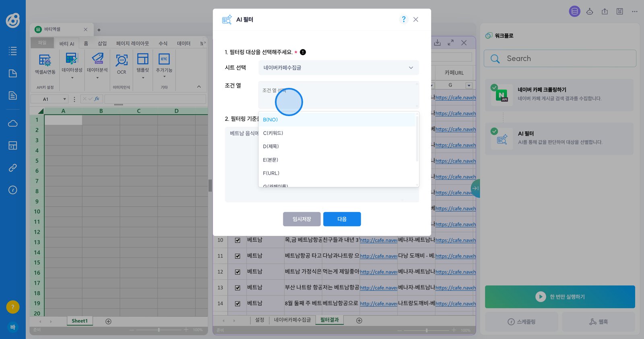
Task: Click the 임시저장 button in dialog
Action: (302, 219)
